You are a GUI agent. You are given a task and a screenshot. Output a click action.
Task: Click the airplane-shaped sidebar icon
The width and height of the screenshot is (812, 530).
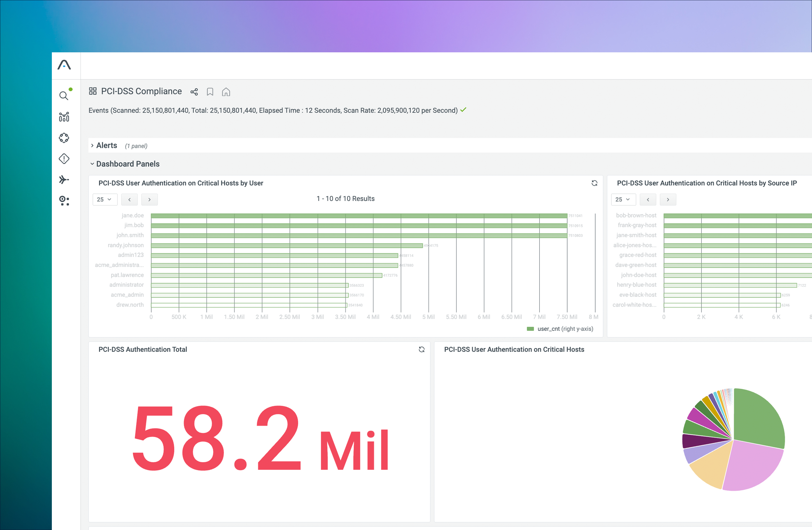tap(64, 180)
